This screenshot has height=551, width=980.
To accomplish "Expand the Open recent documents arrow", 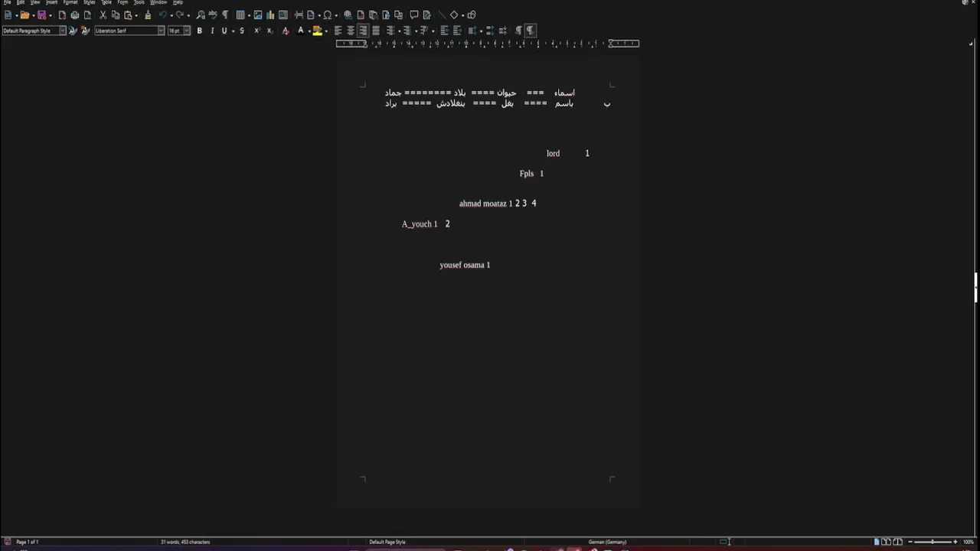I will (x=33, y=15).
